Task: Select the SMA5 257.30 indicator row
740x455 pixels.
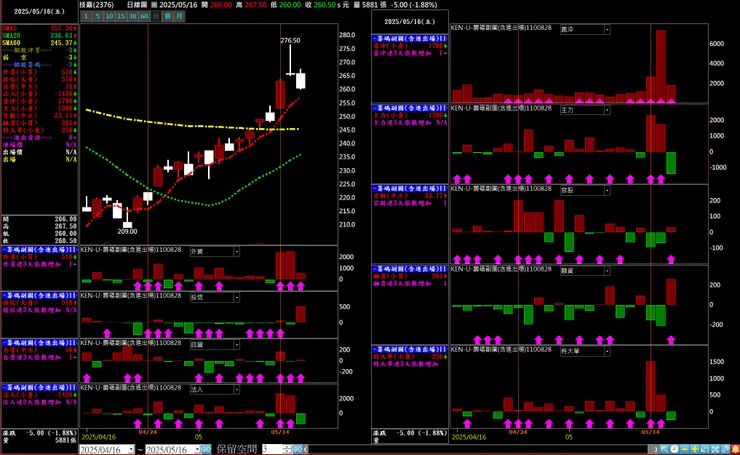Action: 40,28
